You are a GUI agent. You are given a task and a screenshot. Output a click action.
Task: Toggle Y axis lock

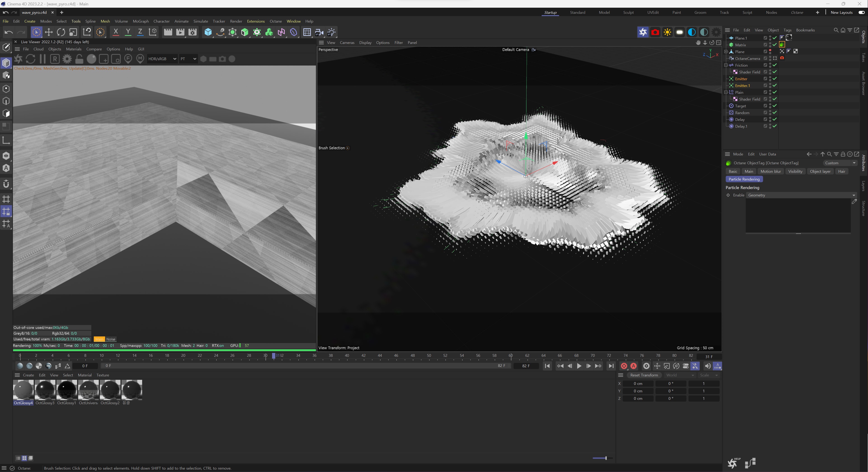128,32
